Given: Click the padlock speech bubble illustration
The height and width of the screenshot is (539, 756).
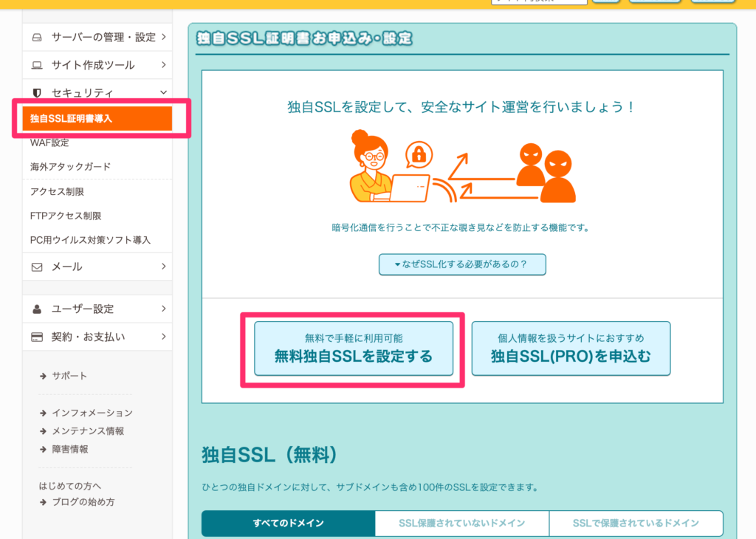Looking at the screenshot, I should 419,155.
